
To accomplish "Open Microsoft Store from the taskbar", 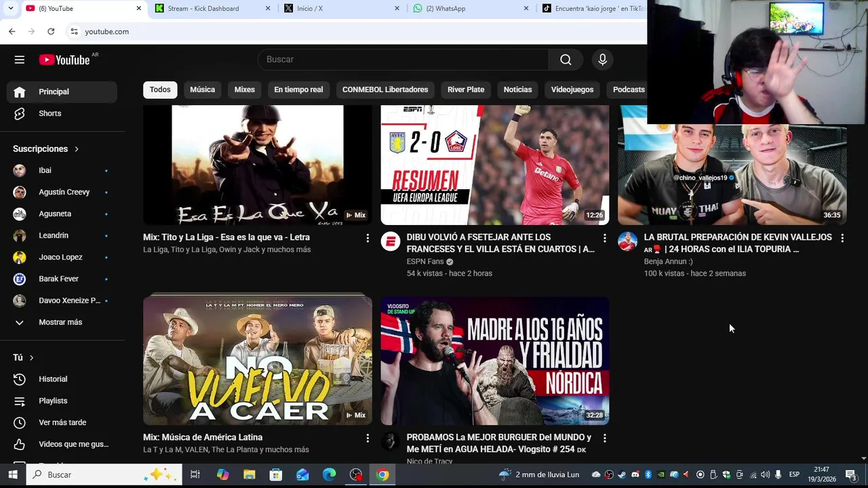I will point(276,474).
